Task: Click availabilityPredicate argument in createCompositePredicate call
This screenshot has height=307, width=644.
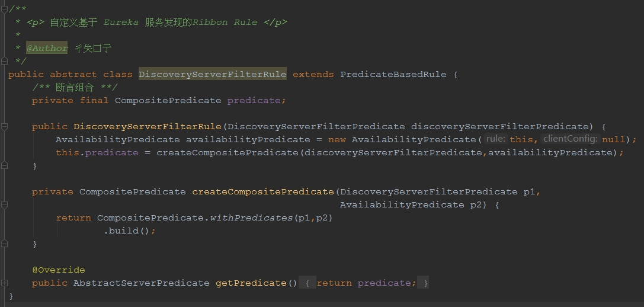Action: (550, 153)
